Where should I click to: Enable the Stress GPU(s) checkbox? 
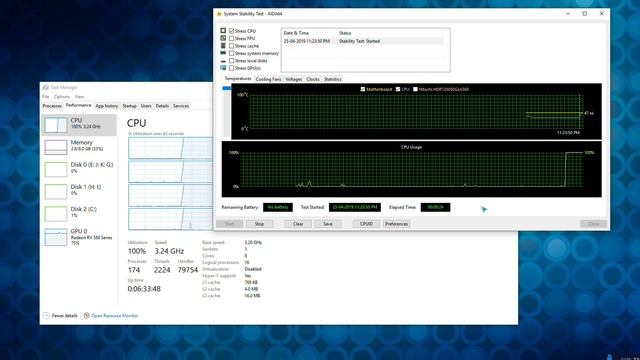tap(231, 68)
